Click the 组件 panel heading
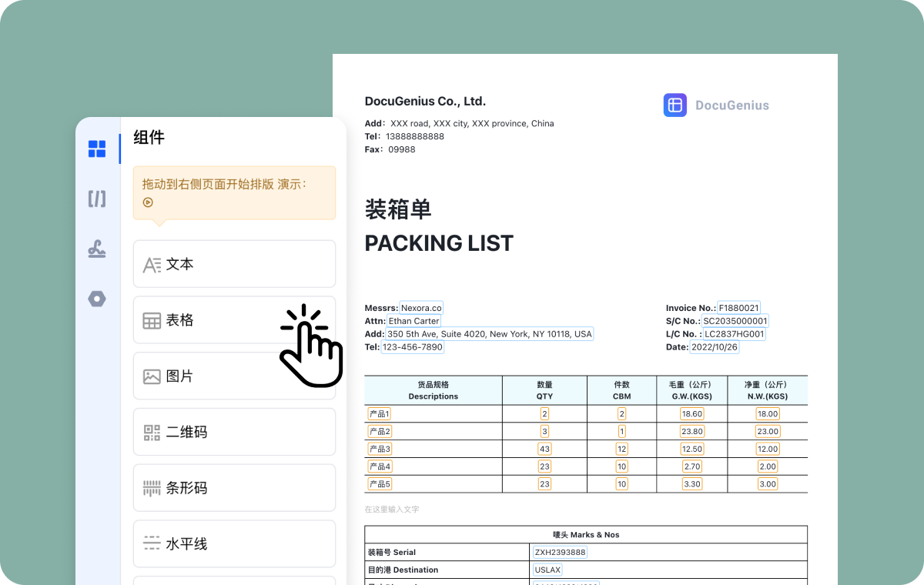The height and width of the screenshot is (585, 924). (149, 138)
